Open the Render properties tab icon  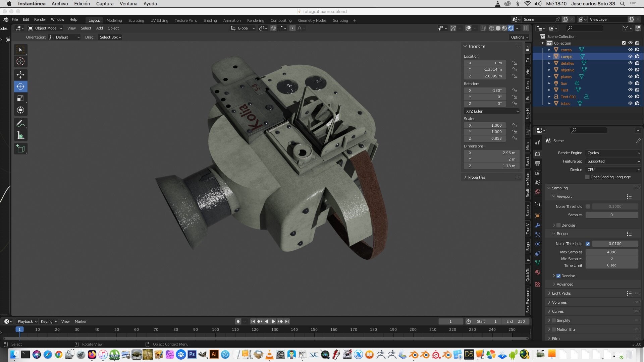coord(538,154)
